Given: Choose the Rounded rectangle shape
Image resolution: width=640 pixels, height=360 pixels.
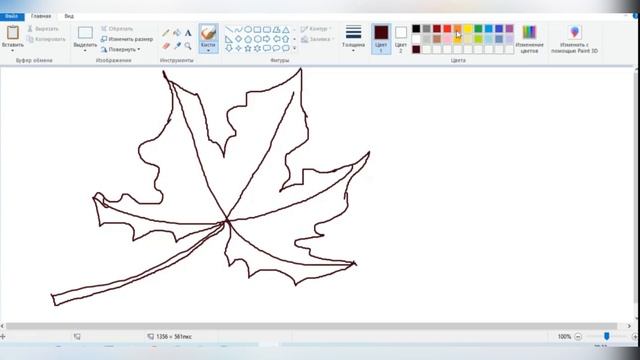Looking at the screenshot, I should pyautogui.click(x=267, y=29).
